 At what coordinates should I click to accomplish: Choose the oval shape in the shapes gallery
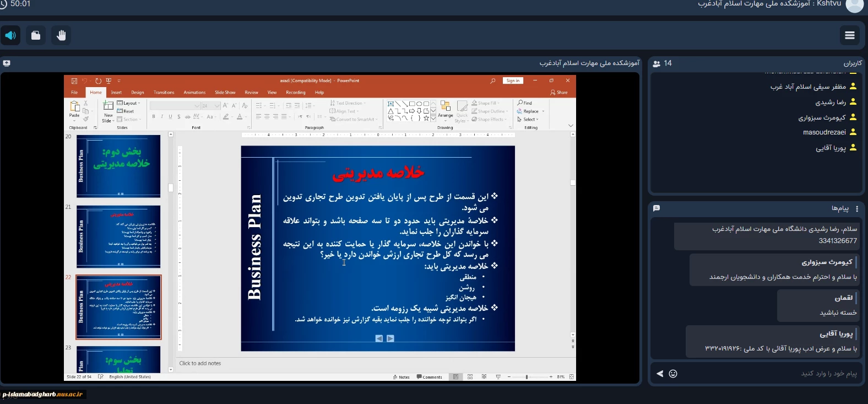(x=419, y=104)
